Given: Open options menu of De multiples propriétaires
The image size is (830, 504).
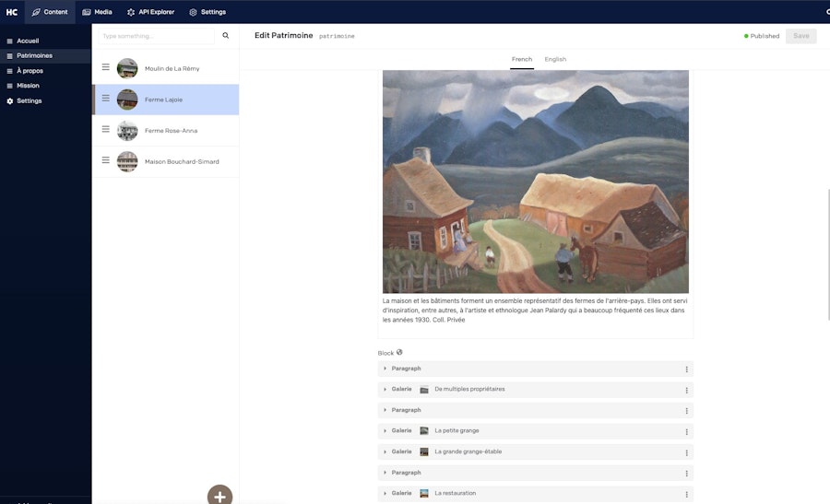Looking at the screenshot, I should click(686, 391).
